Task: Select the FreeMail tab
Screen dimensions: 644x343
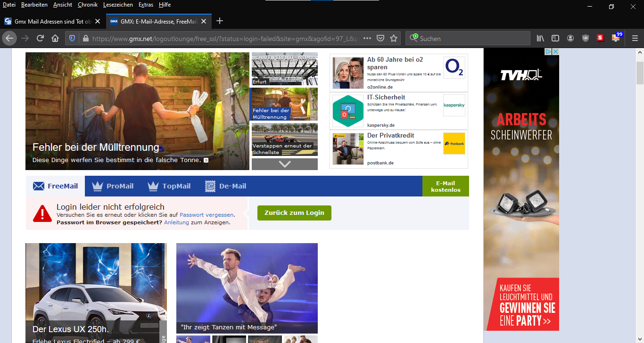Action: click(55, 186)
